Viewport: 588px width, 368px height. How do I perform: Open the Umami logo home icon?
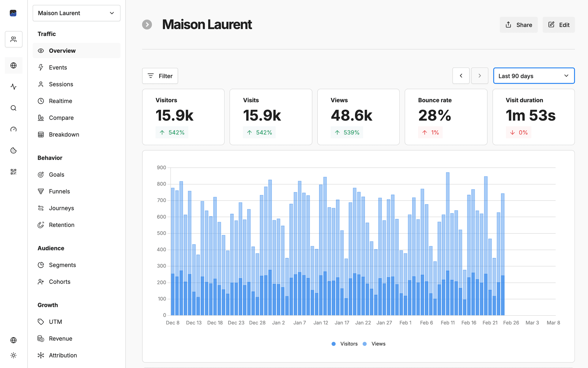coord(13,13)
